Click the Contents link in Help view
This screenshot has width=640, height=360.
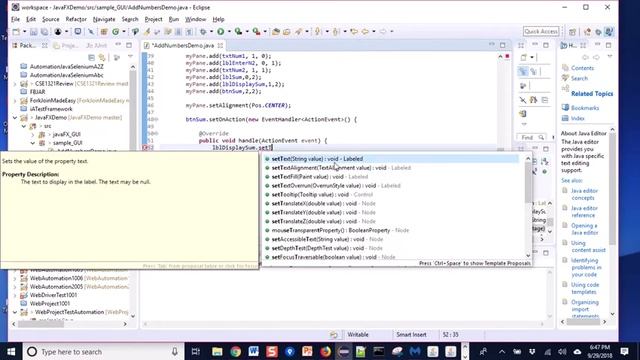pos(582,68)
